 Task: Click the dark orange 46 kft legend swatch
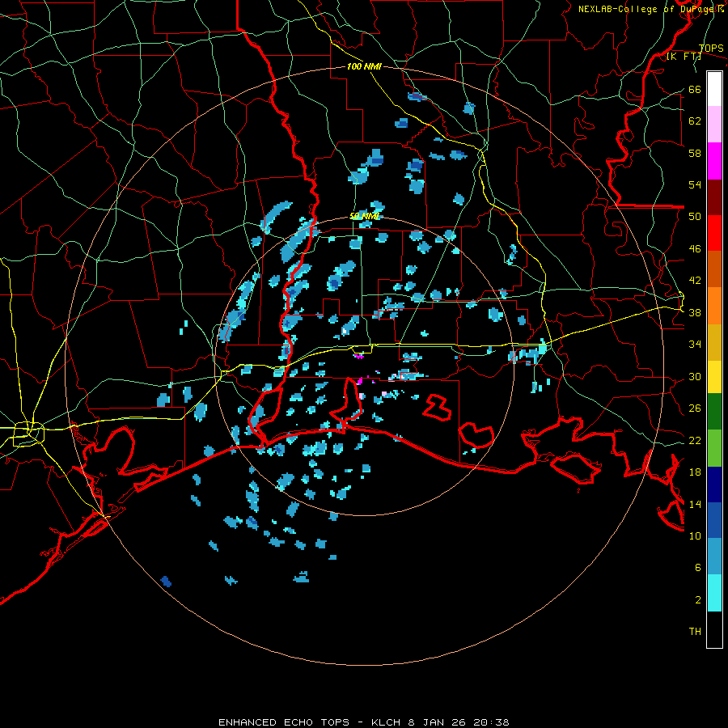point(714,269)
